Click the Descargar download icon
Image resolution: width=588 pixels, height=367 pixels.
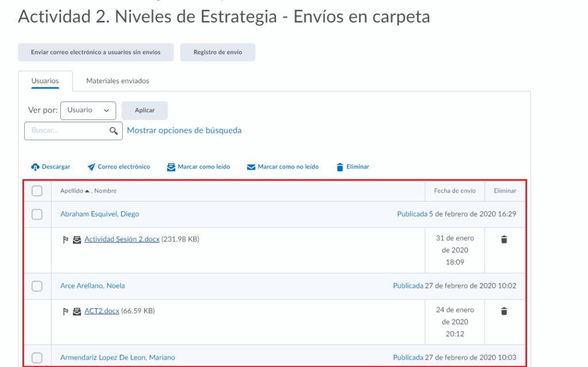click(x=35, y=167)
